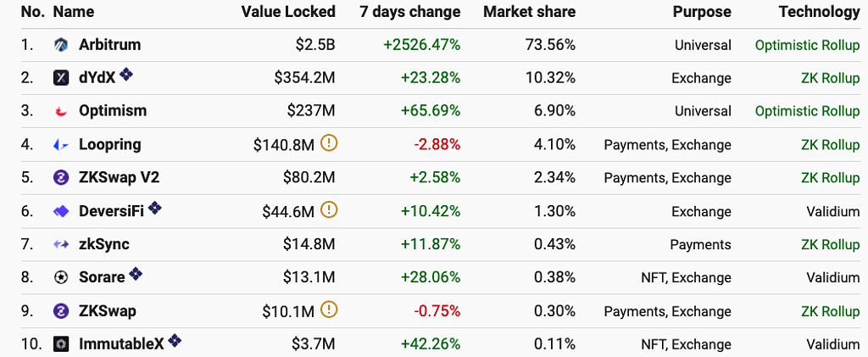Click the Technology column header
868x357 pixels.
coord(819,12)
